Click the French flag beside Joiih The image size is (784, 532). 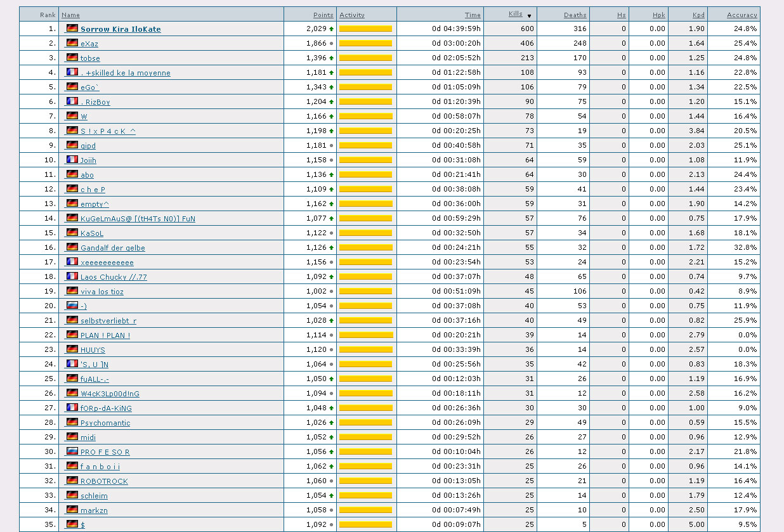click(72, 160)
